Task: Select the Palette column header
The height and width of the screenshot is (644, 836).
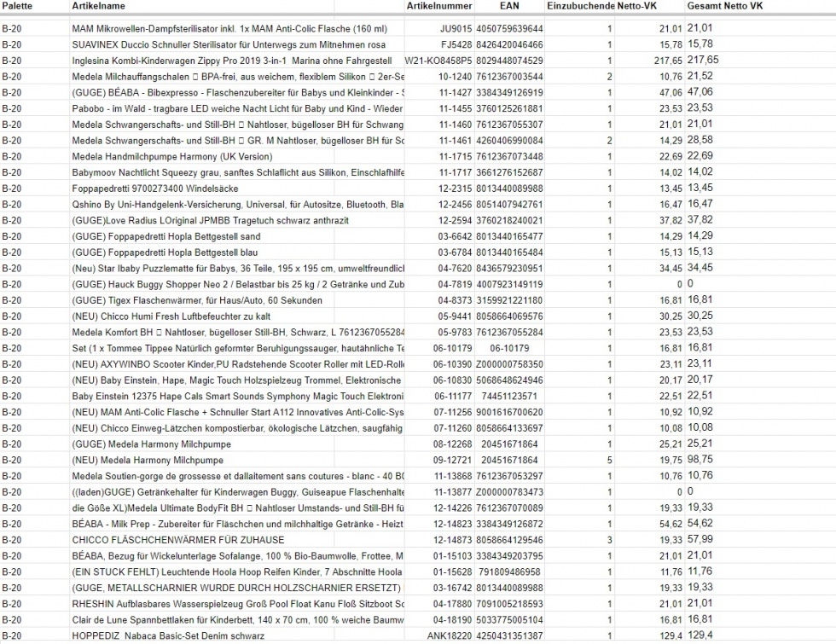Action: tap(17, 7)
